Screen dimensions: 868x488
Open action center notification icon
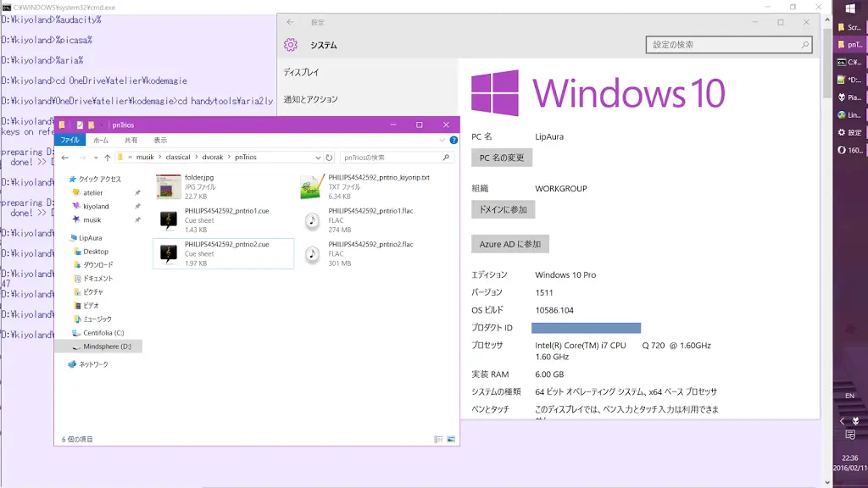[x=850, y=435]
